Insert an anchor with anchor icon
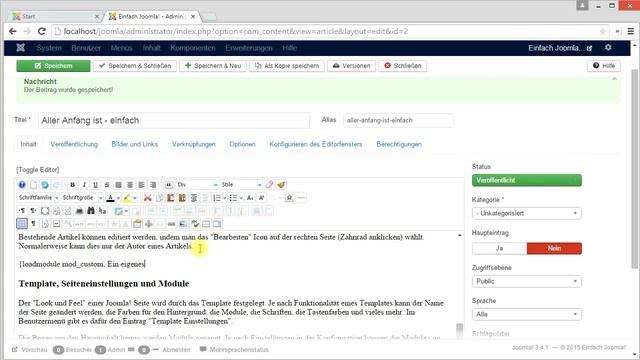 tap(149, 224)
